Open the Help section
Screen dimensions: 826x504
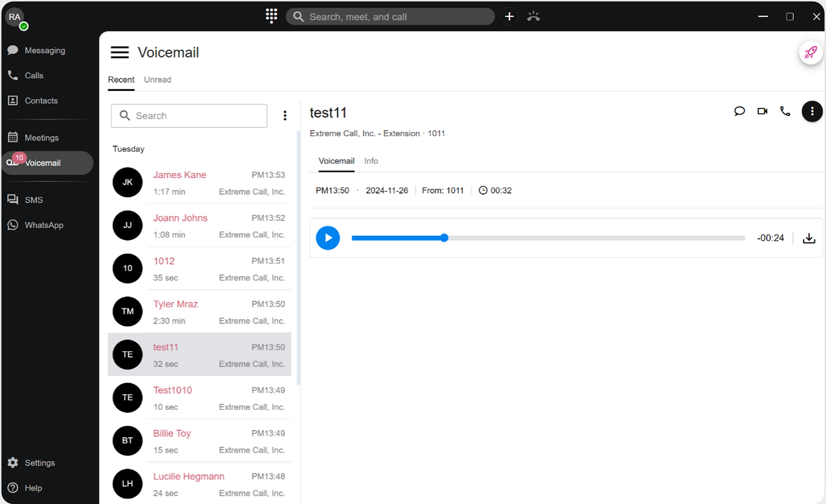coord(33,488)
